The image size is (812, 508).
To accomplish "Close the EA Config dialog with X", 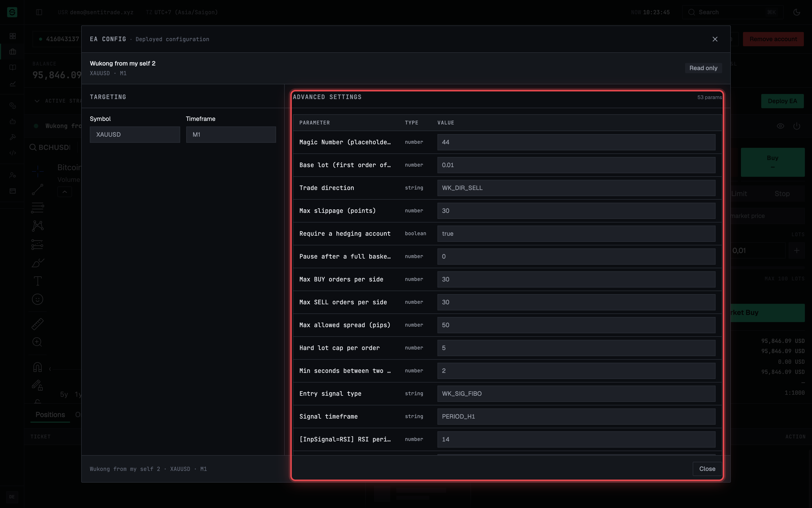I will click(715, 39).
